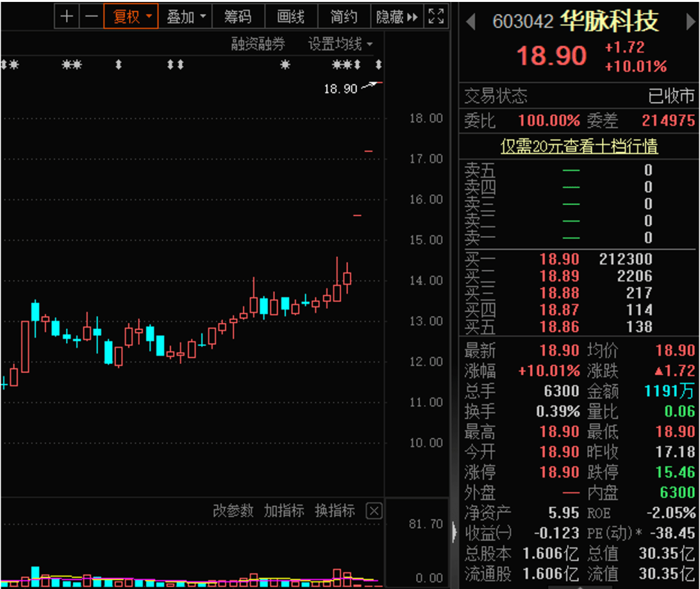
Task: Select the 买一 bid volume 212300
Action: tap(625, 259)
